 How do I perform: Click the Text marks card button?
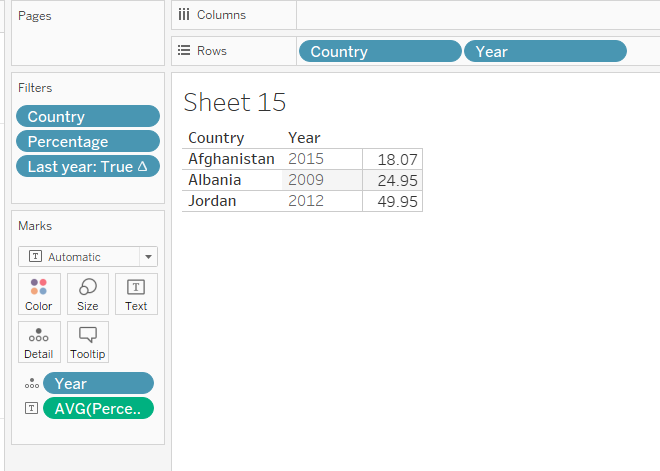pos(136,294)
